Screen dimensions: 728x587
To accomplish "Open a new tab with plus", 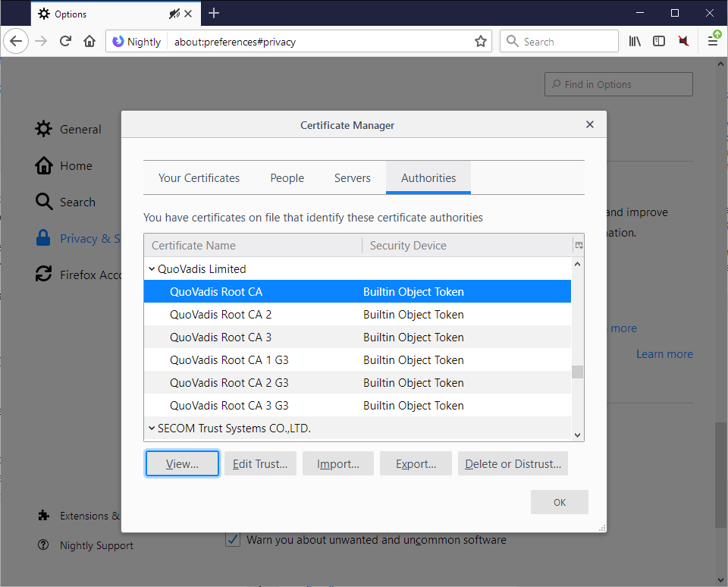I will click(x=214, y=14).
